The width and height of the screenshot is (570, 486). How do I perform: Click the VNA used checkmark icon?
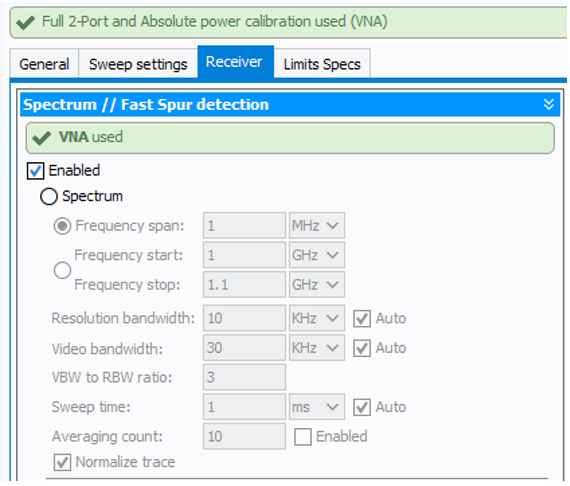click(x=41, y=138)
